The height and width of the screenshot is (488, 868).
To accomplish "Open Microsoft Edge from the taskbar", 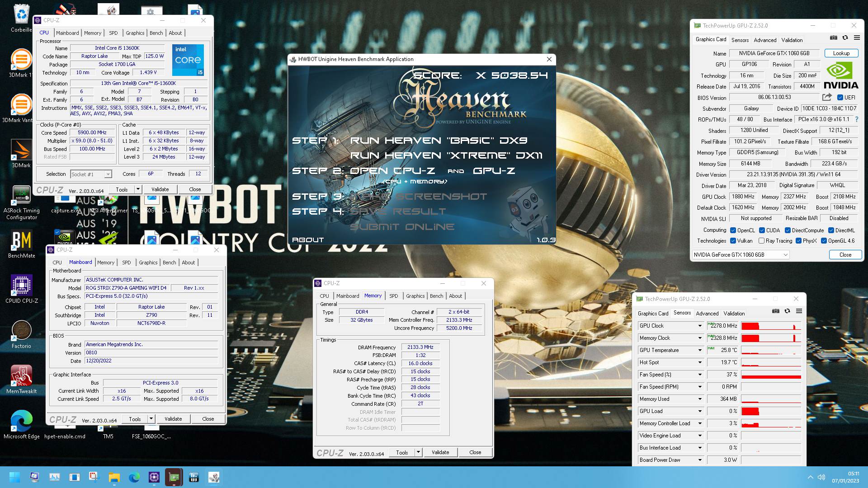I will coord(134,477).
